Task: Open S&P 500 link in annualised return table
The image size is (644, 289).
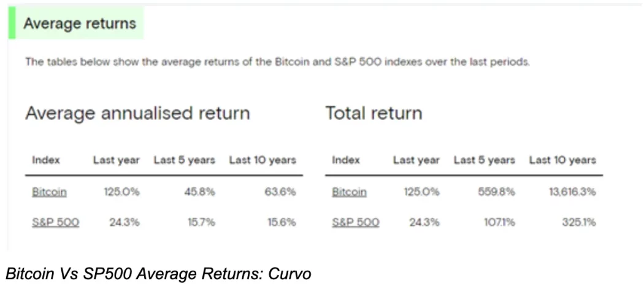Action: tap(55, 223)
